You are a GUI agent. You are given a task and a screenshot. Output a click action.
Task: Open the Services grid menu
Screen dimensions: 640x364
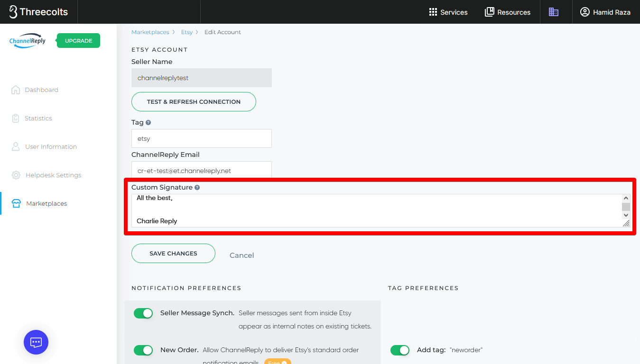448,12
